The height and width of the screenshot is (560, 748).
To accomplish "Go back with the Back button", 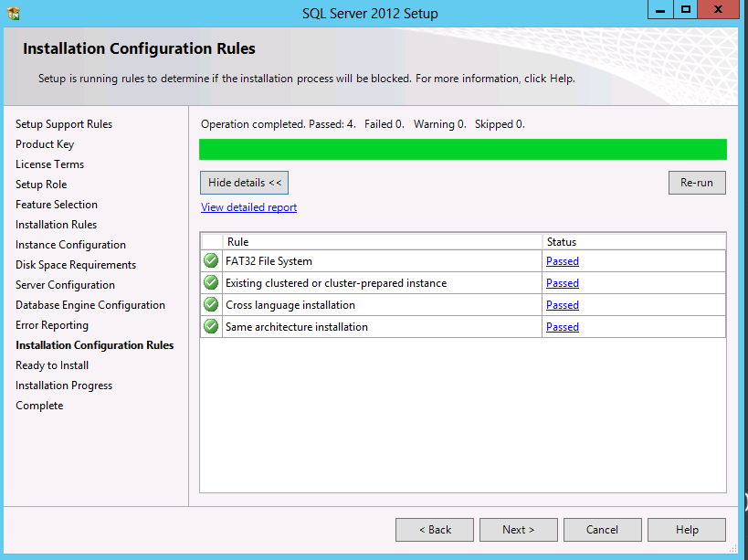I will [x=435, y=530].
